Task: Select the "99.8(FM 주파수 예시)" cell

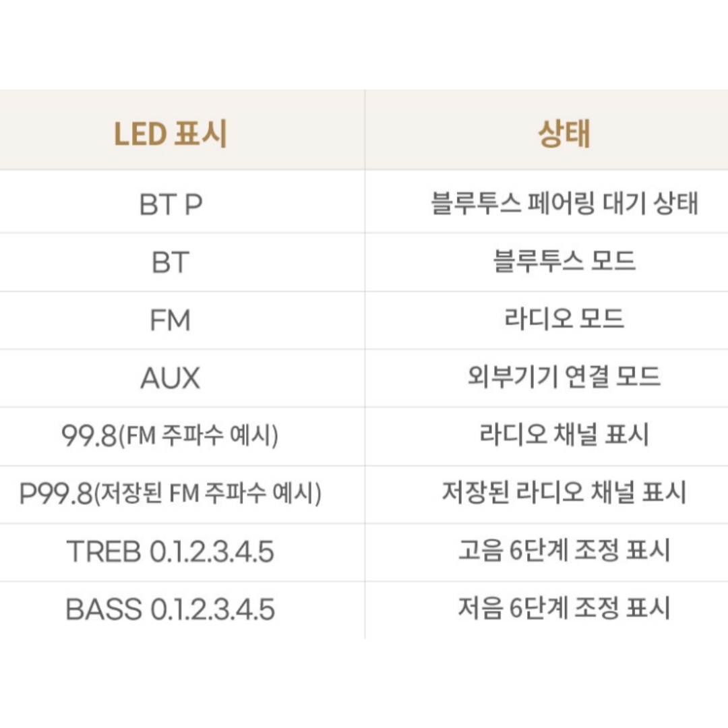Action: click(170, 436)
